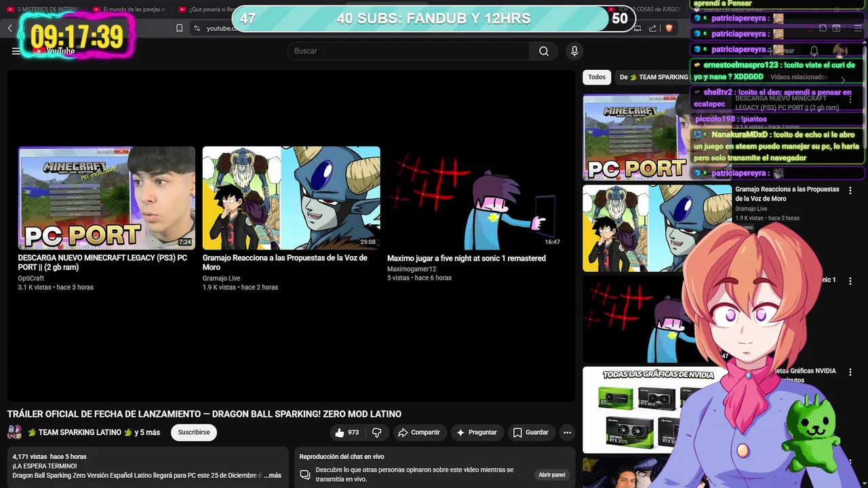The height and width of the screenshot is (488, 868).
Task: Click the Brave shield icon
Action: click(669, 28)
